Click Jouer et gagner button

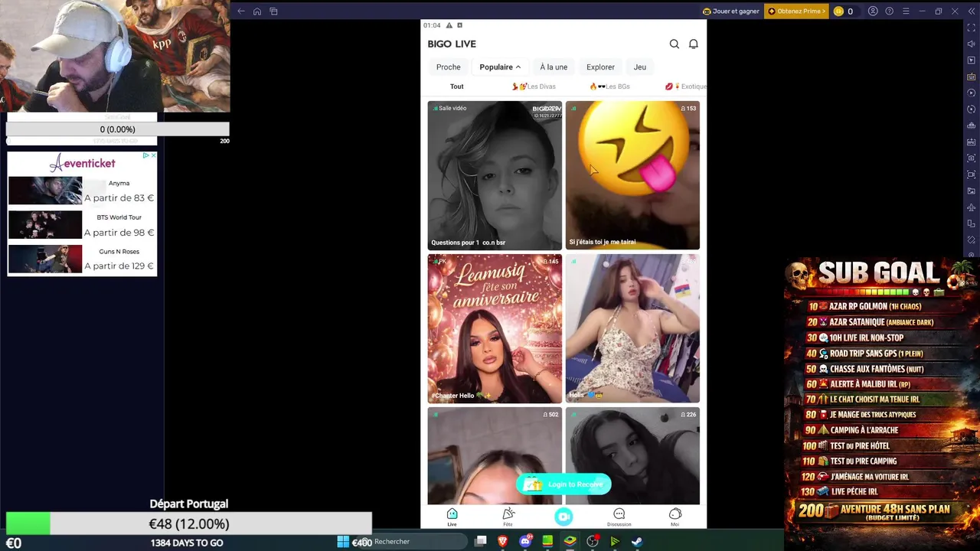(731, 11)
